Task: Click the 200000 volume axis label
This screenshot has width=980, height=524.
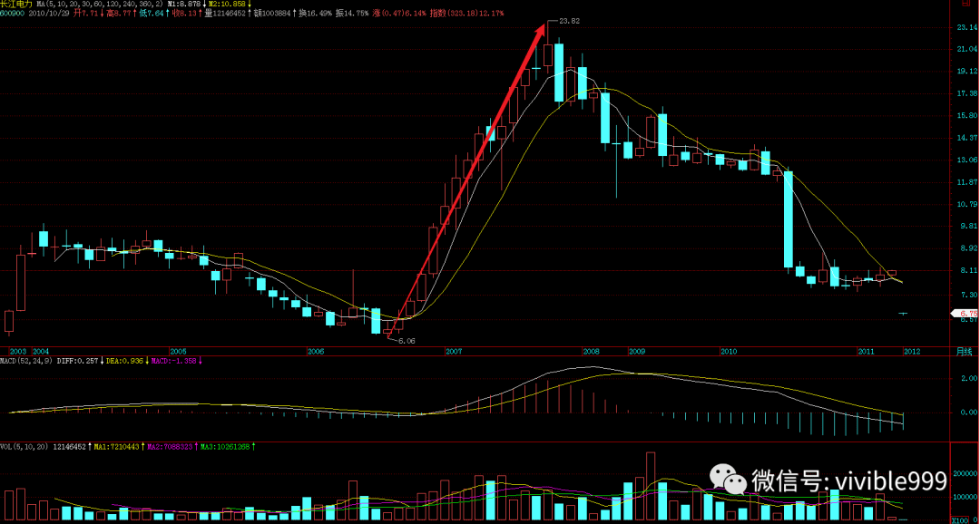Action: pos(965,473)
